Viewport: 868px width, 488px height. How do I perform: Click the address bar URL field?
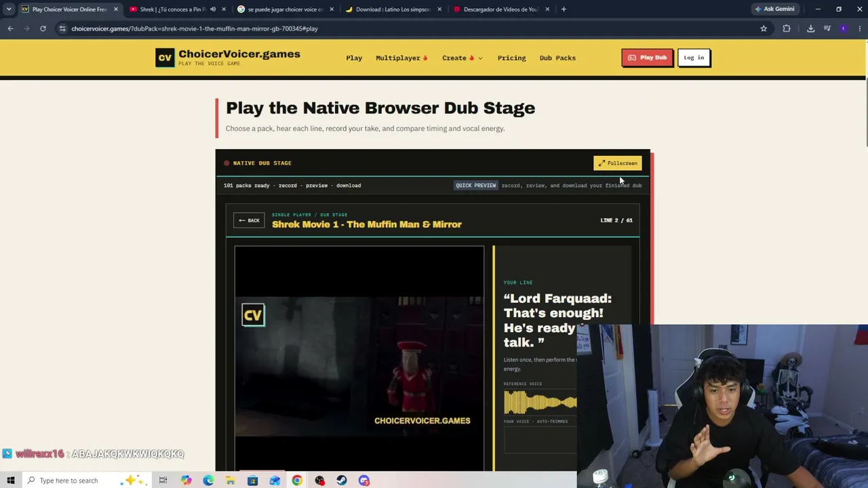(x=407, y=28)
